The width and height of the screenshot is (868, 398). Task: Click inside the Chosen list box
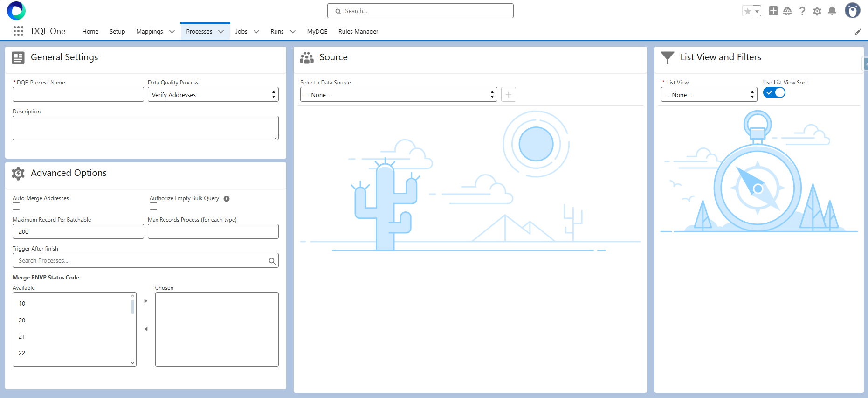pyautogui.click(x=217, y=329)
